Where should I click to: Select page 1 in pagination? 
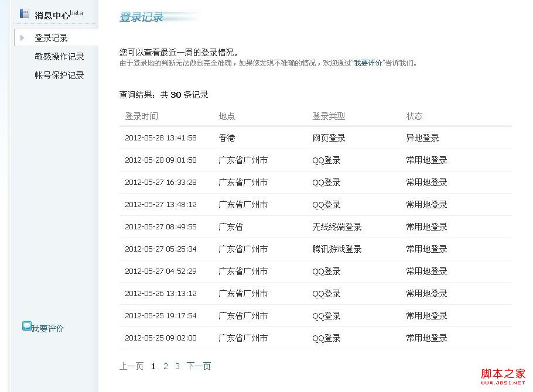[153, 366]
